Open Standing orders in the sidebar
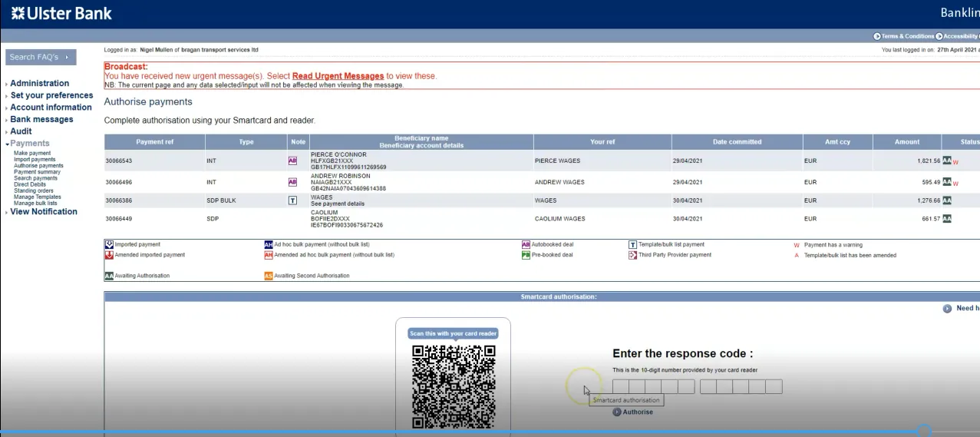Screen dimensions: 980x437 [x=34, y=190]
